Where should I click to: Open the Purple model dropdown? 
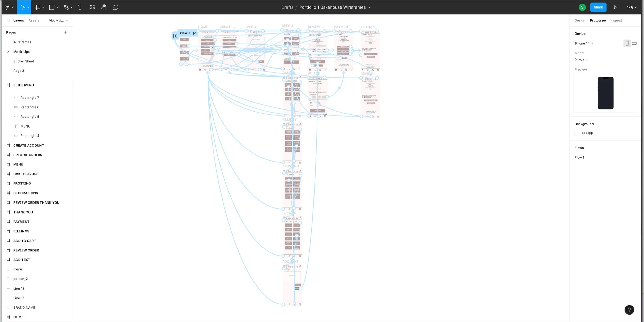581,60
